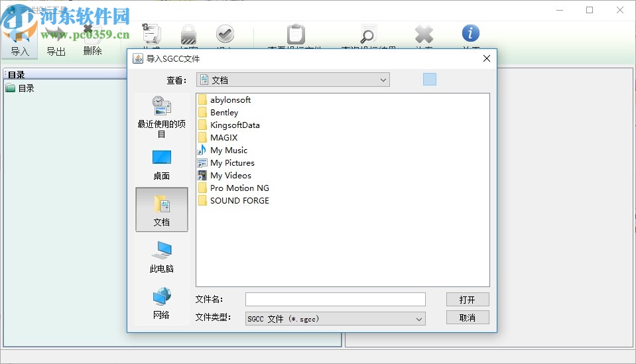This screenshot has height=364, width=636.
Task: Click the clipboard view-file toolbar icon
Action: (x=296, y=34)
